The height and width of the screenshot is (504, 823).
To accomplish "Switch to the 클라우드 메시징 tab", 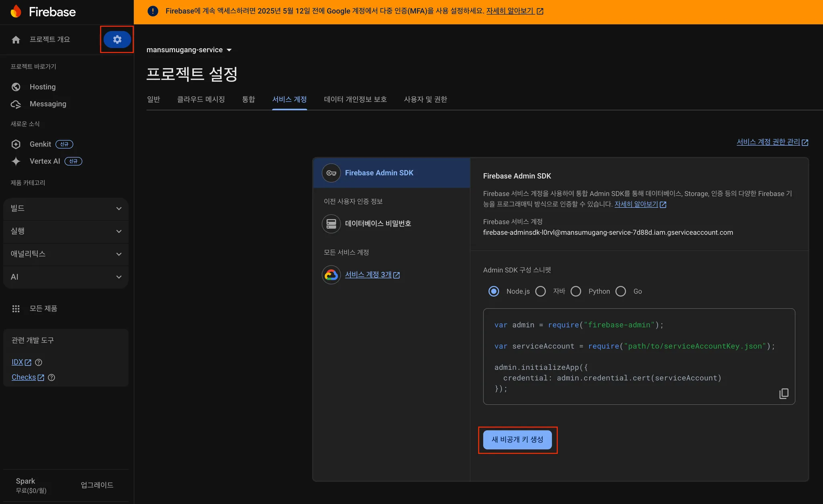I will [201, 99].
